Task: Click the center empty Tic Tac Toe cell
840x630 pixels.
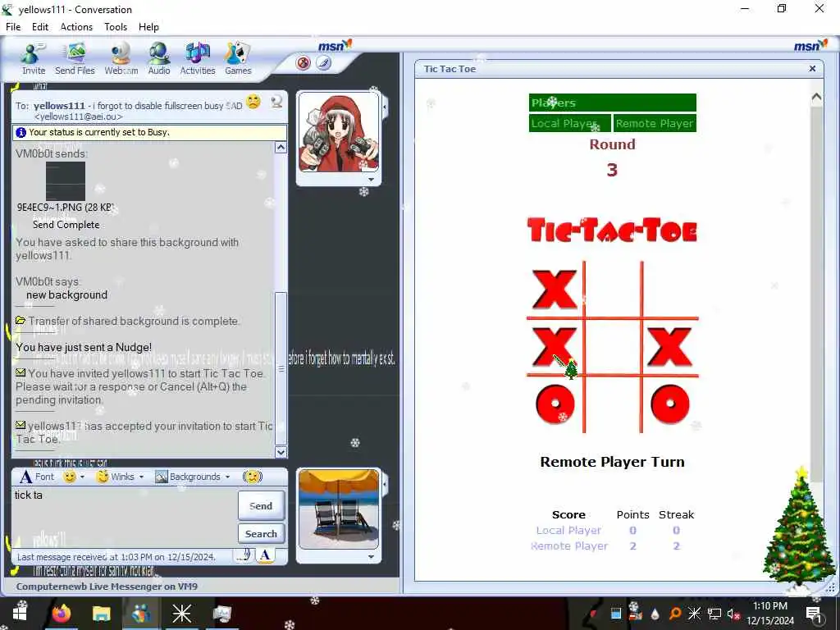Action: tap(612, 347)
